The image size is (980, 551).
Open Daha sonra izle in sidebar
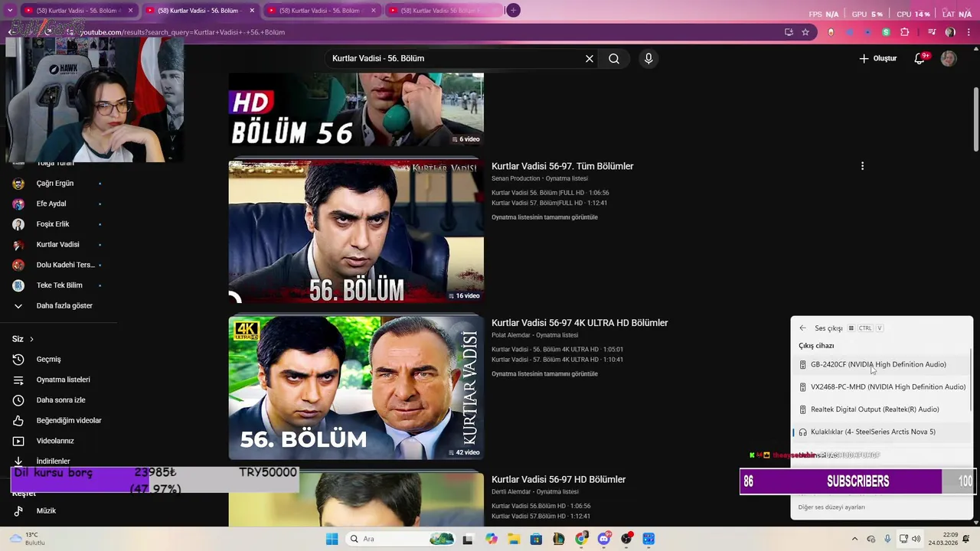pyautogui.click(x=60, y=399)
